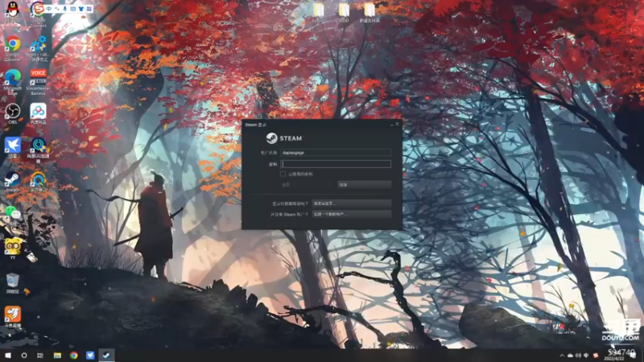Open the YY raccoon desktop icon
The image size is (644, 362).
click(x=13, y=247)
